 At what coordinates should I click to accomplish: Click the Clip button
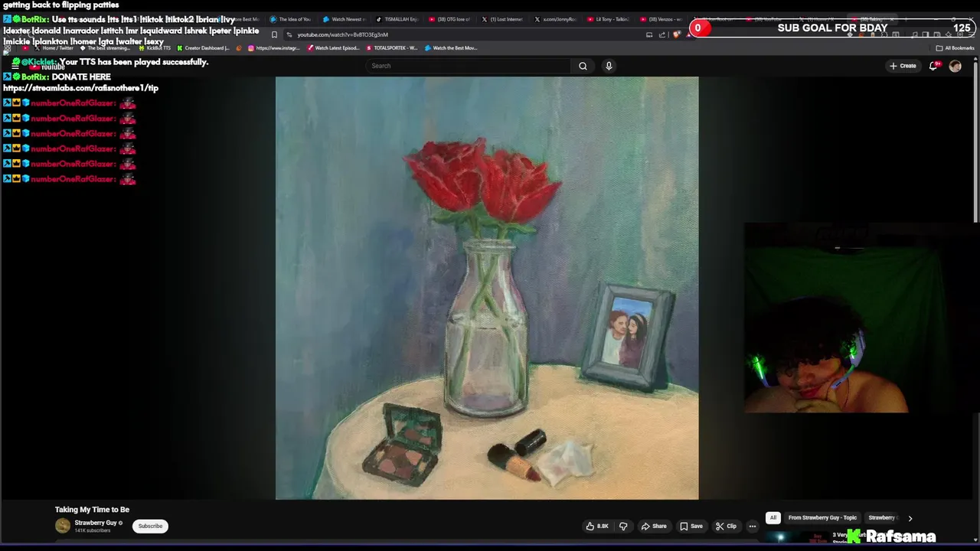(x=726, y=526)
